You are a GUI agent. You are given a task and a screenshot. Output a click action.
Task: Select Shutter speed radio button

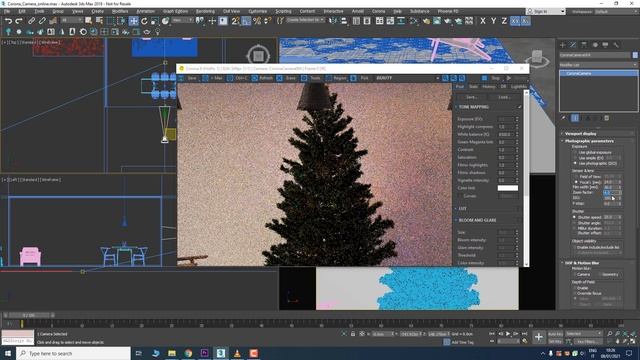(x=575, y=217)
